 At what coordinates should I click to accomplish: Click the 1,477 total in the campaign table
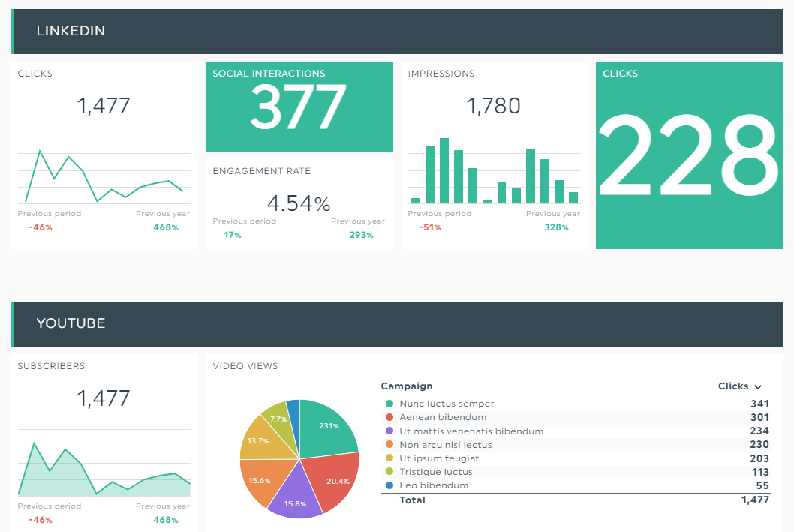(x=755, y=500)
